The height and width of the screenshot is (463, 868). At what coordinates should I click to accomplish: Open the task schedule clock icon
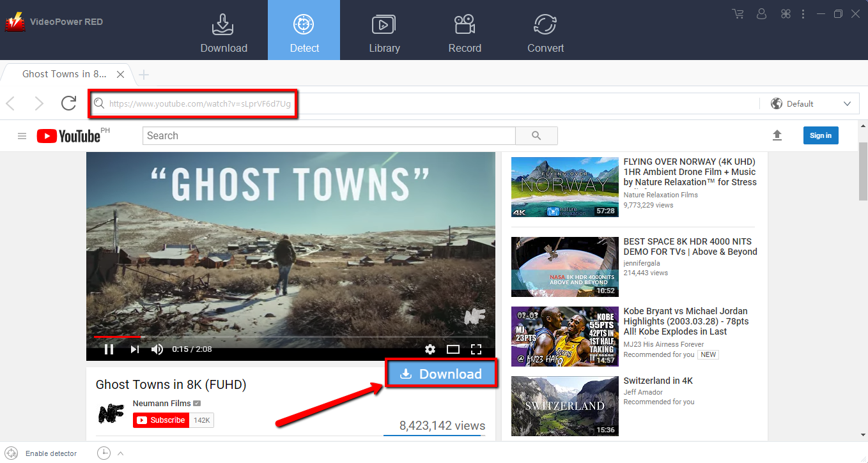click(104, 453)
